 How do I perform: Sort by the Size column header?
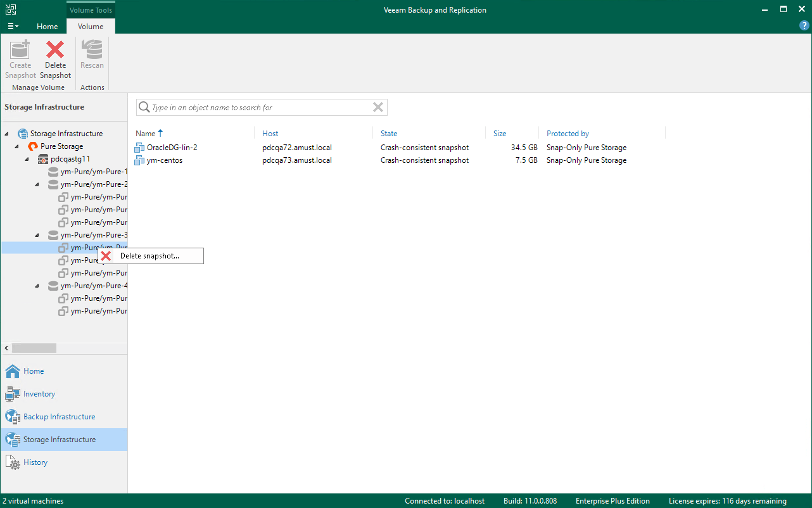pos(500,133)
